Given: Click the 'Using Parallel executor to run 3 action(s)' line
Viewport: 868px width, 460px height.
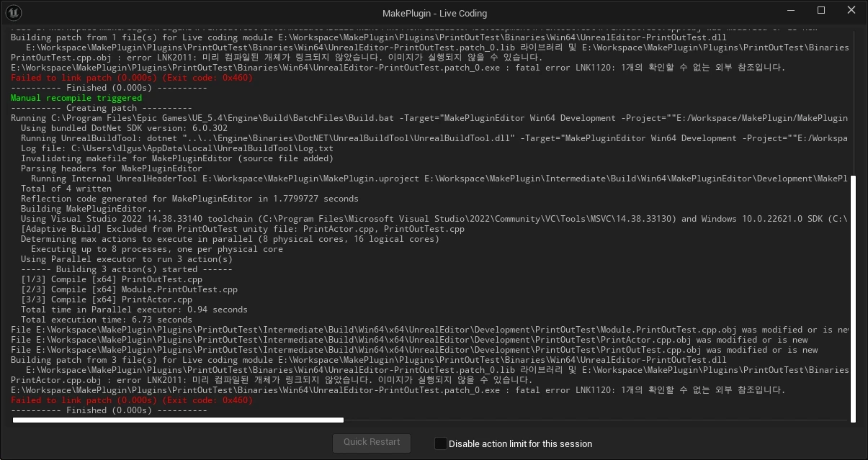Looking at the screenshot, I should tap(127, 259).
